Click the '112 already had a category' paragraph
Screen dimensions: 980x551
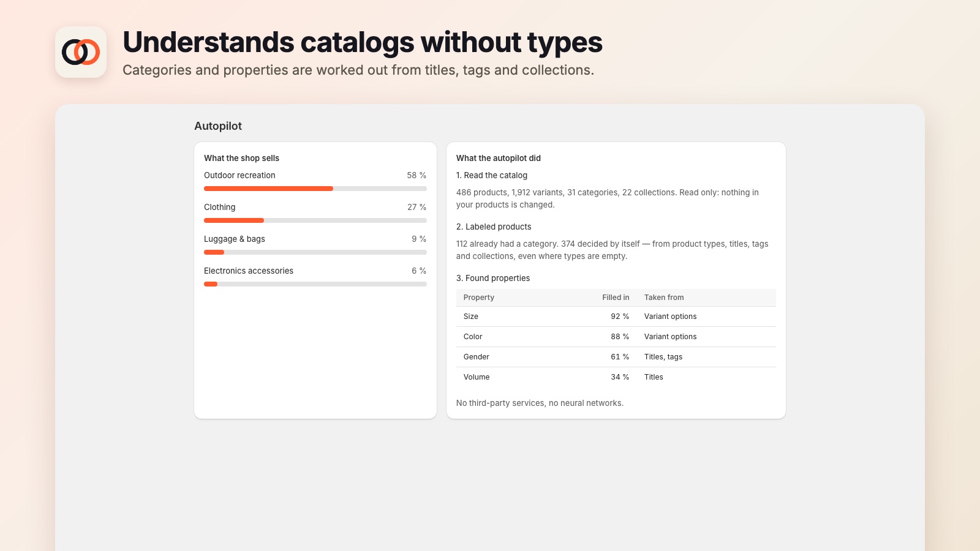612,250
